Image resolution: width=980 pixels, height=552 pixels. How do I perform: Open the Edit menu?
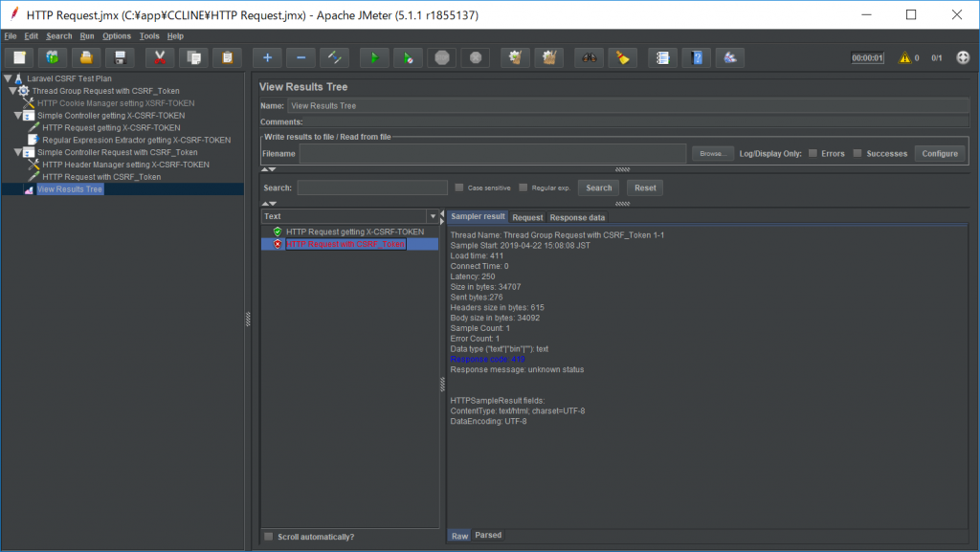pyautogui.click(x=32, y=36)
